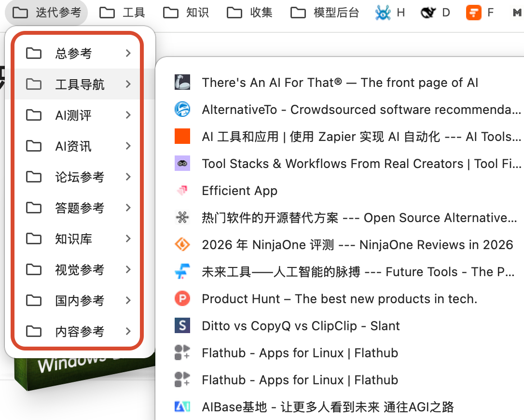This screenshot has height=420, width=524.
Task: Click the 知识库 folder icon
Action: (34, 238)
